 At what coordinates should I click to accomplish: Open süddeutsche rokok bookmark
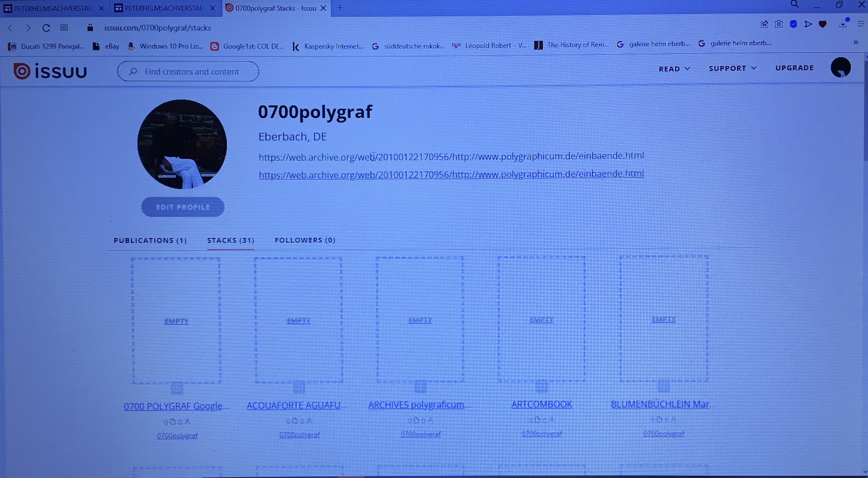[x=409, y=46]
